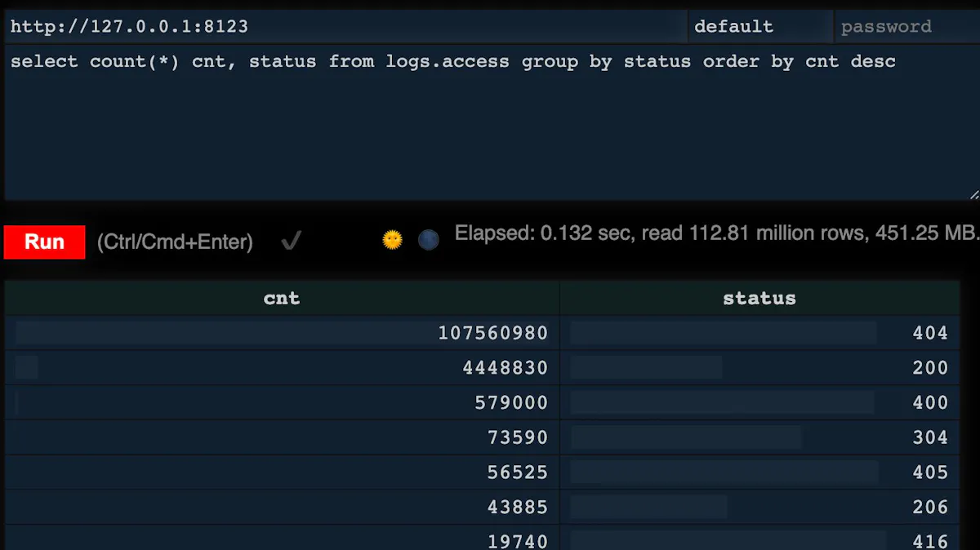
Task: Select the 304 status cell
Action: 930,437
